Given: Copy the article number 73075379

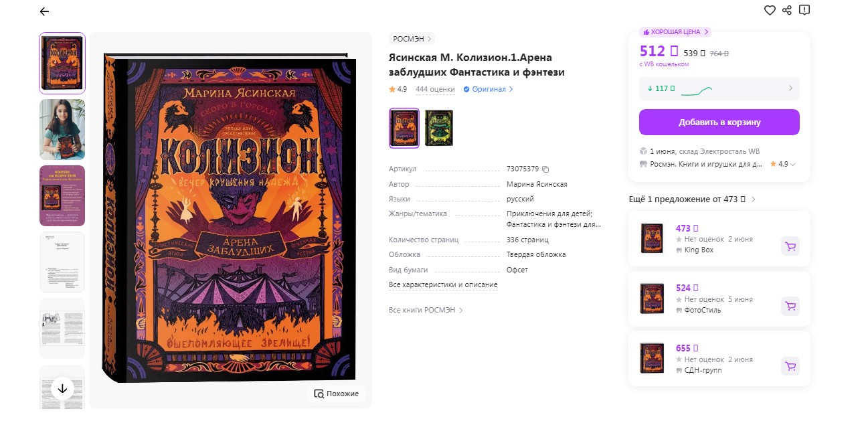Looking at the screenshot, I should (545, 169).
